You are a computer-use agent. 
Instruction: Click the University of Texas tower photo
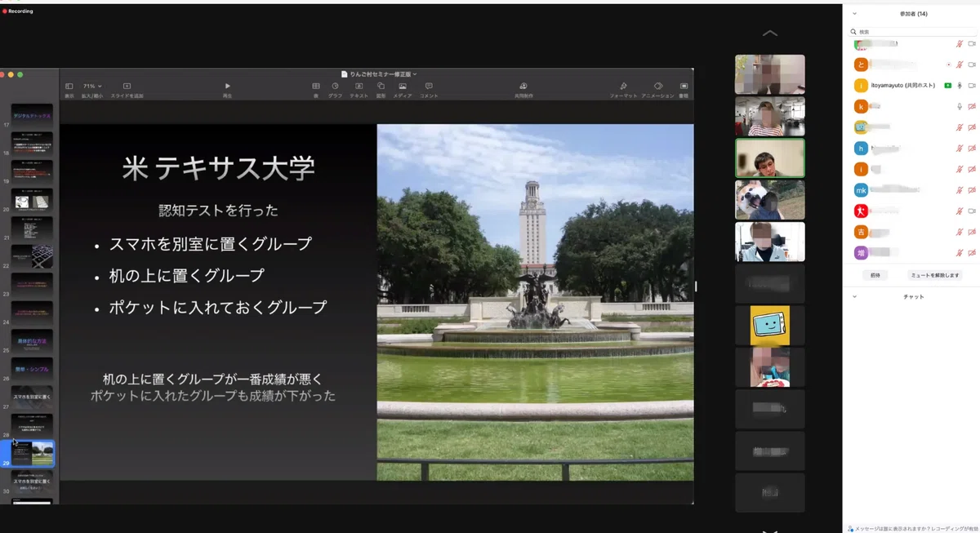pyautogui.click(x=535, y=302)
